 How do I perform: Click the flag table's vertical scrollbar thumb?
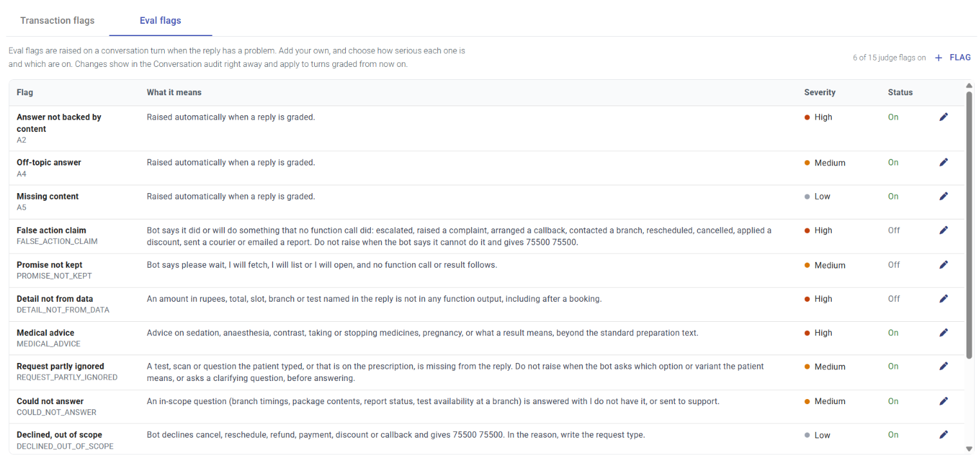969,224
